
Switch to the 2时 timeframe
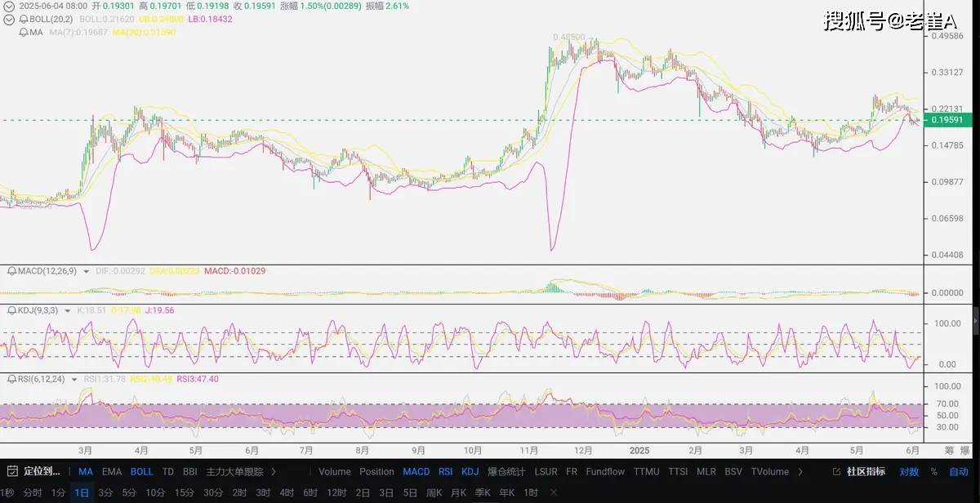[x=239, y=492]
